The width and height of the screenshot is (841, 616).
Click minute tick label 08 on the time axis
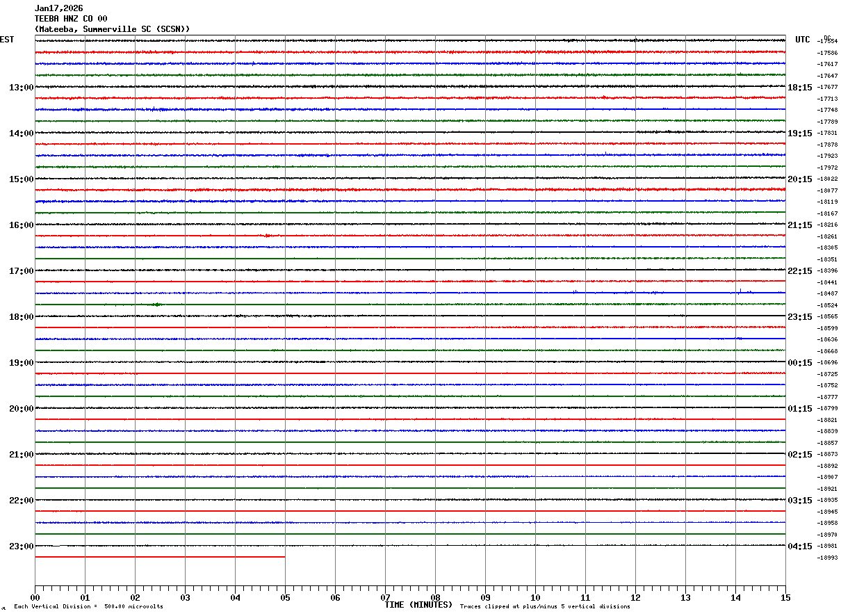tap(435, 598)
